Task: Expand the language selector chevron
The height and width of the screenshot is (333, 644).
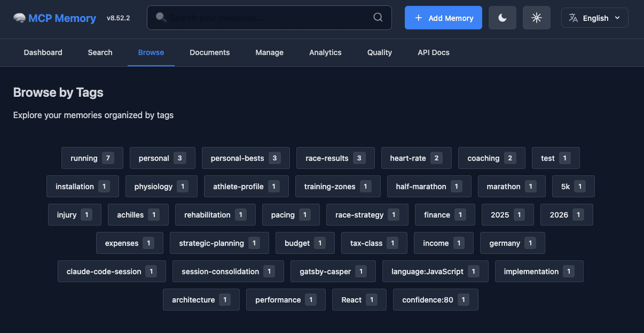Action: 618,17
